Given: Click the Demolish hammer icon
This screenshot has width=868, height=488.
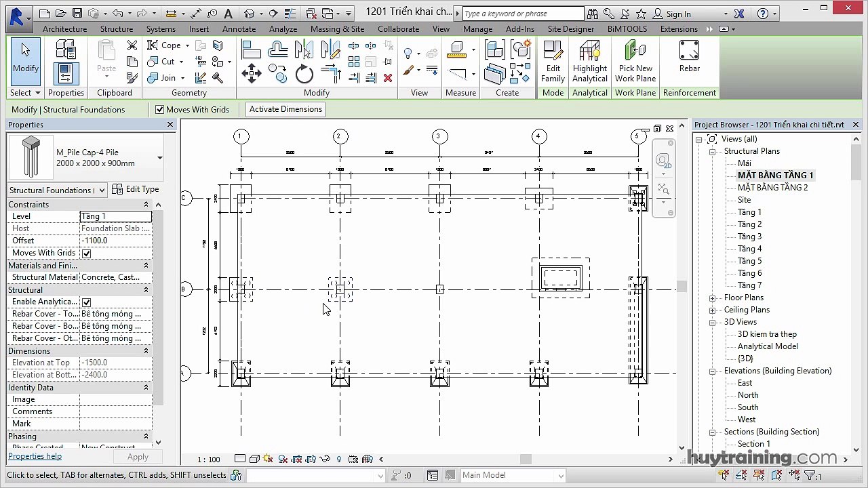Looking at the screenshot, I should pyautogui.click(x=218, y=78).
